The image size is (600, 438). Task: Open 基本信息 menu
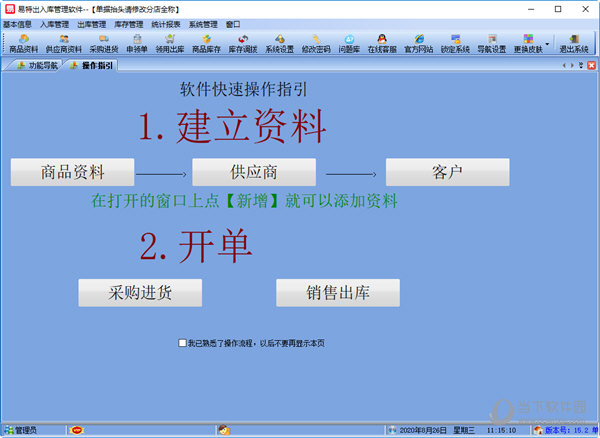click(17, 24)
